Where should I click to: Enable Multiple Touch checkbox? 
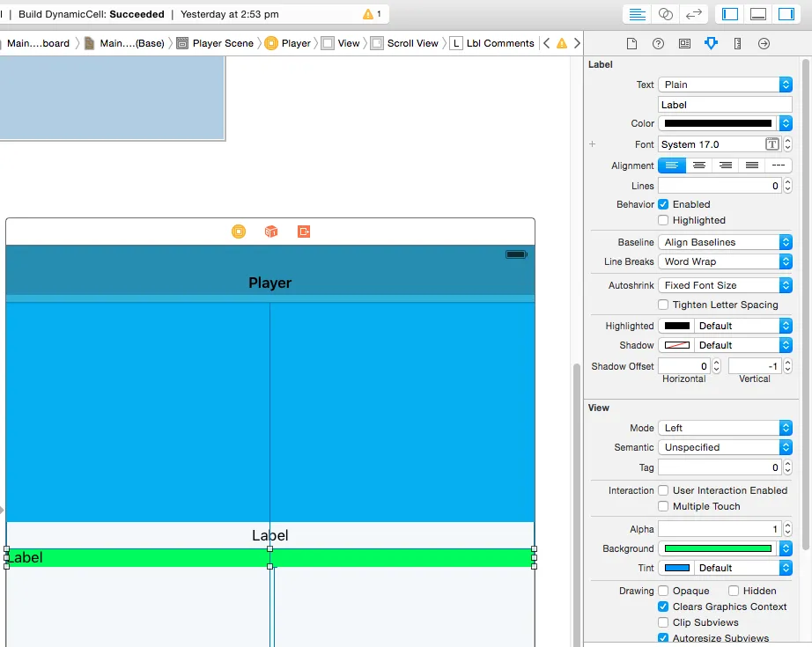pyautogui.click(x=663, y=506)
